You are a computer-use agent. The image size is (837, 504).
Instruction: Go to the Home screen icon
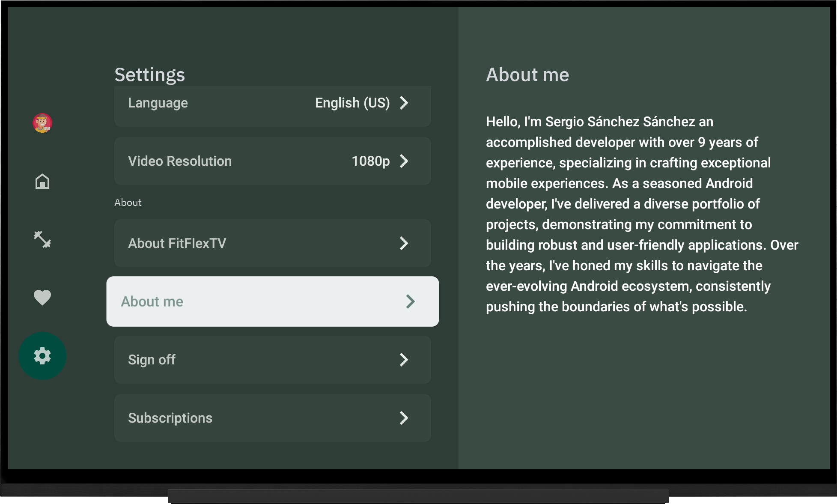(x=42, y=182)
